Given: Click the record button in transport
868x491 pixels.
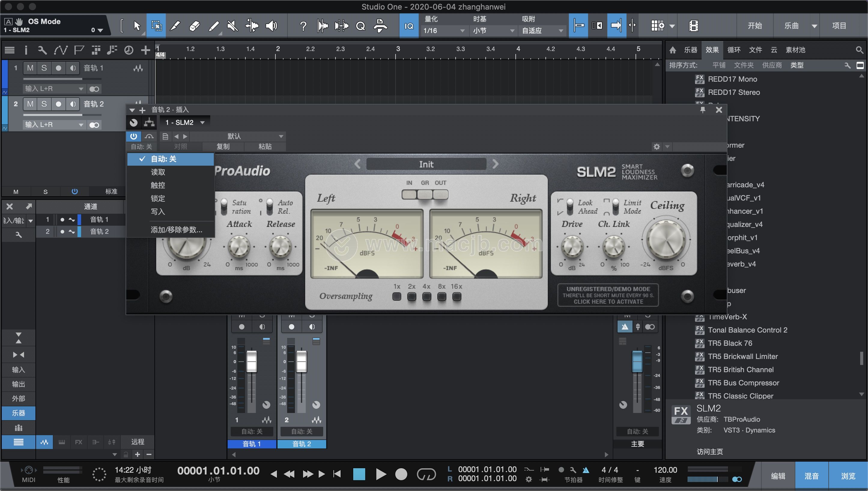Looking at the screenshot, I should [401, 474].
